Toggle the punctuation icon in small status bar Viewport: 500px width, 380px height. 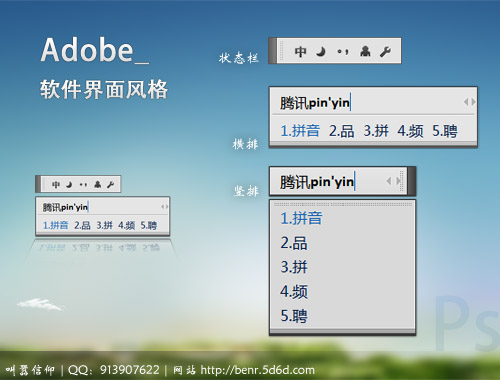83,185
